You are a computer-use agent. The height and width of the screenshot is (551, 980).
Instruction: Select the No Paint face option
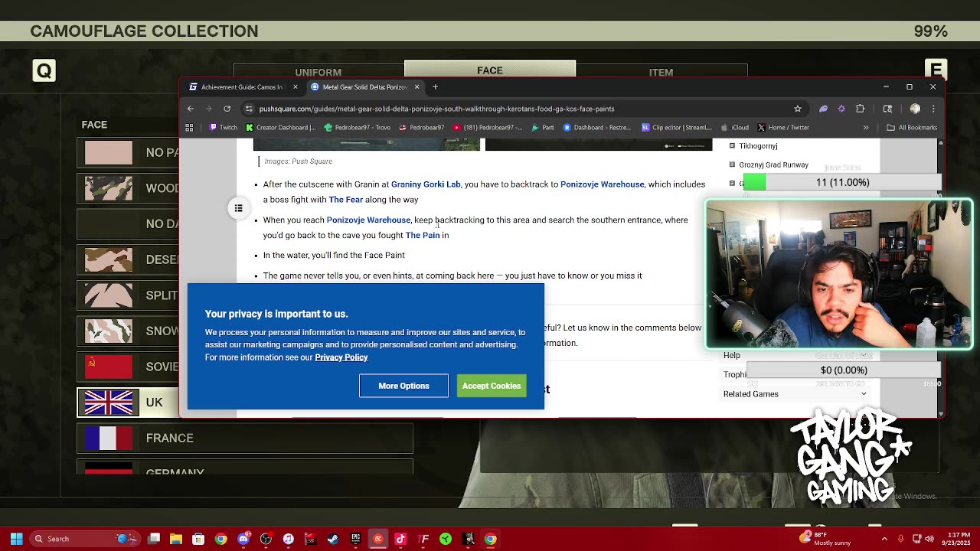(127, 152)
